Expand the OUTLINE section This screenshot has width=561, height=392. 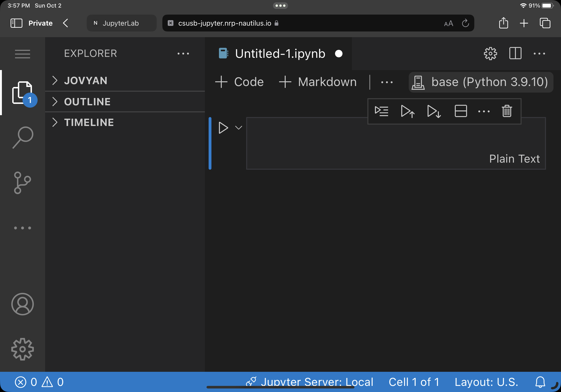click(x=125, y=102)
